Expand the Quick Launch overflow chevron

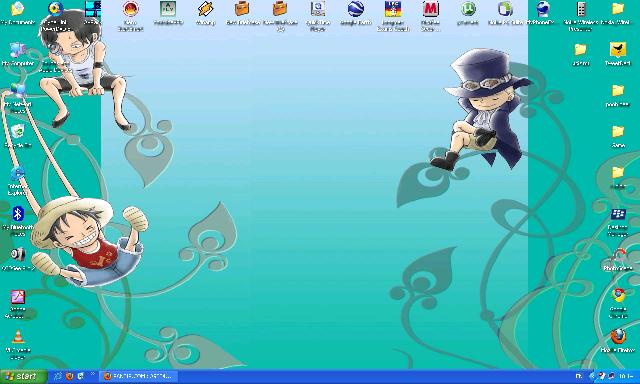pos(93,373)
